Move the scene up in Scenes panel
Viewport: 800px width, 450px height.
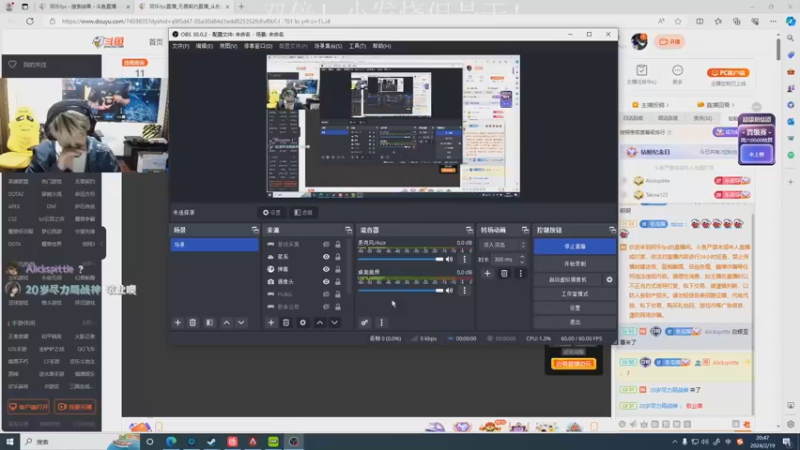point(227,322)
